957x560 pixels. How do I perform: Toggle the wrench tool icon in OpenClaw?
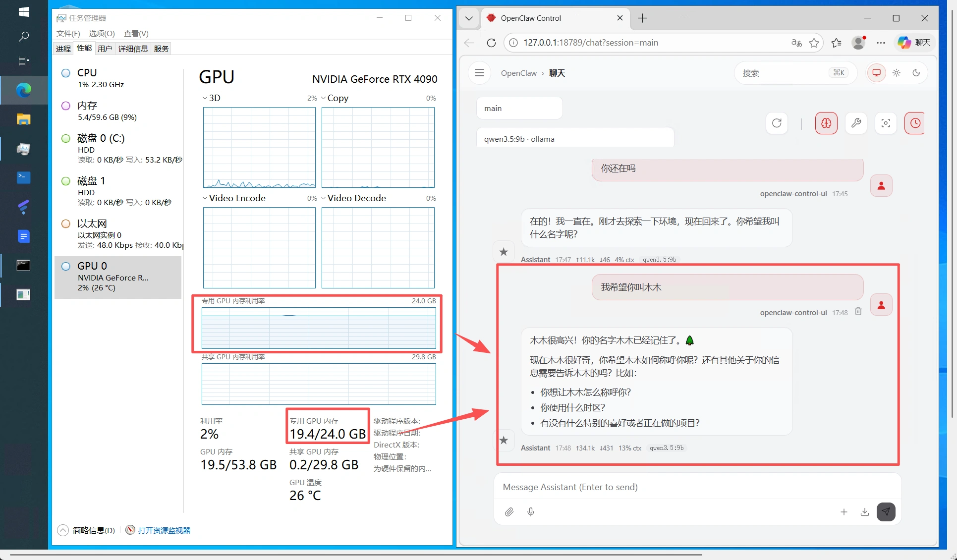[x=856, y=123]
